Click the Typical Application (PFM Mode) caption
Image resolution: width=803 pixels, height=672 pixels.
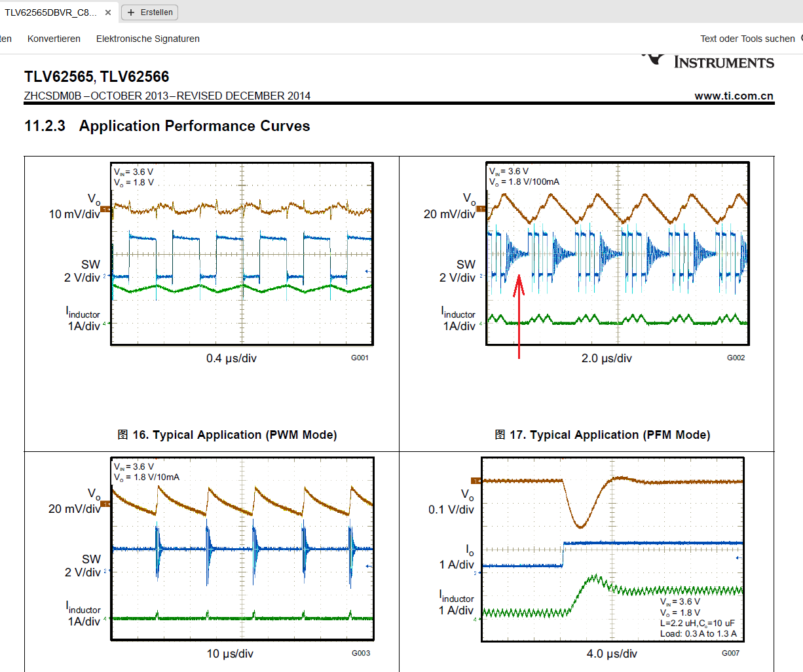click(603, 435)
